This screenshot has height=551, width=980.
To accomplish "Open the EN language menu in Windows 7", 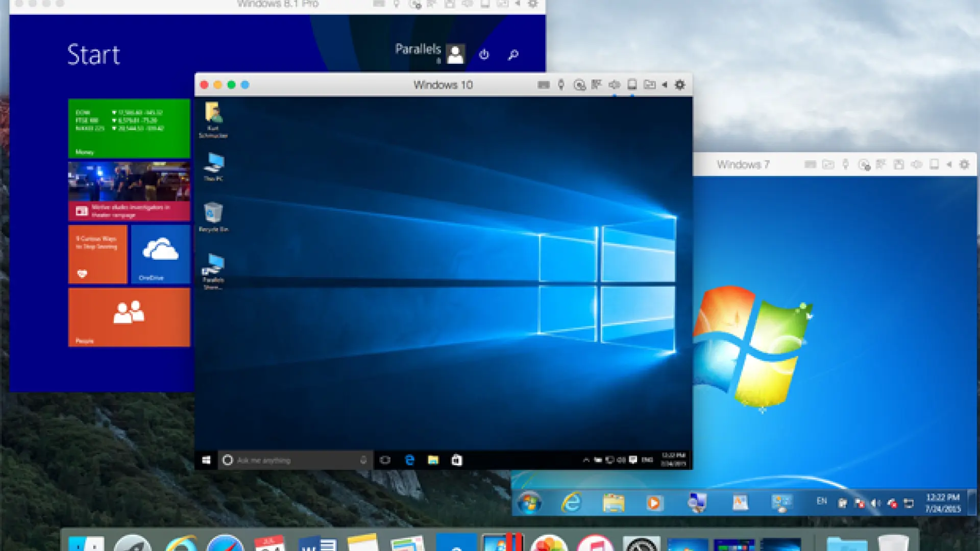I will 822,501.
